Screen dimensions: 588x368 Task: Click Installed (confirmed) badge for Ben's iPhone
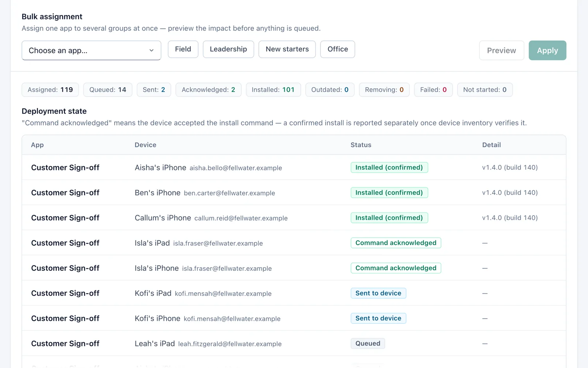pyautogui.click(x=389, y=192)
